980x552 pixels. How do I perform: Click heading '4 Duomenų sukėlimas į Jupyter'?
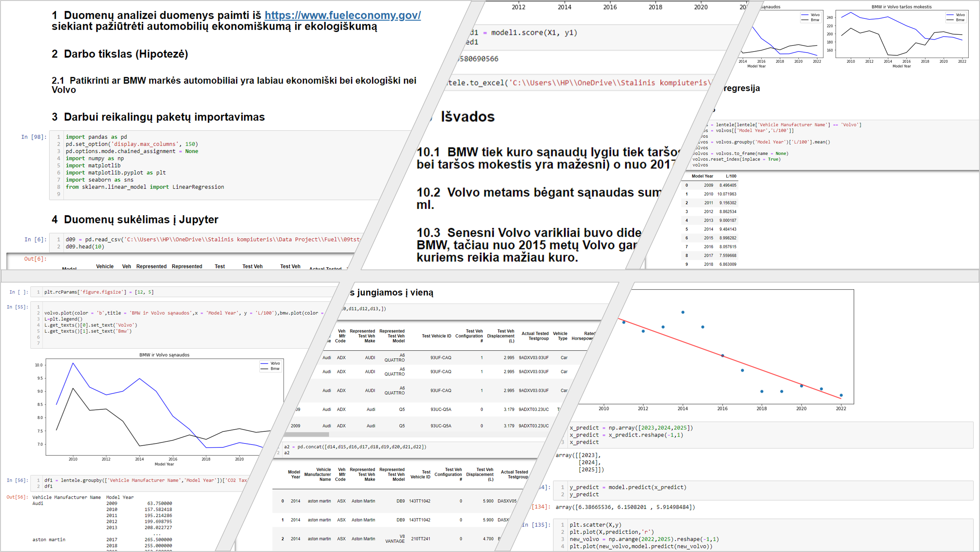pos(135,219)
